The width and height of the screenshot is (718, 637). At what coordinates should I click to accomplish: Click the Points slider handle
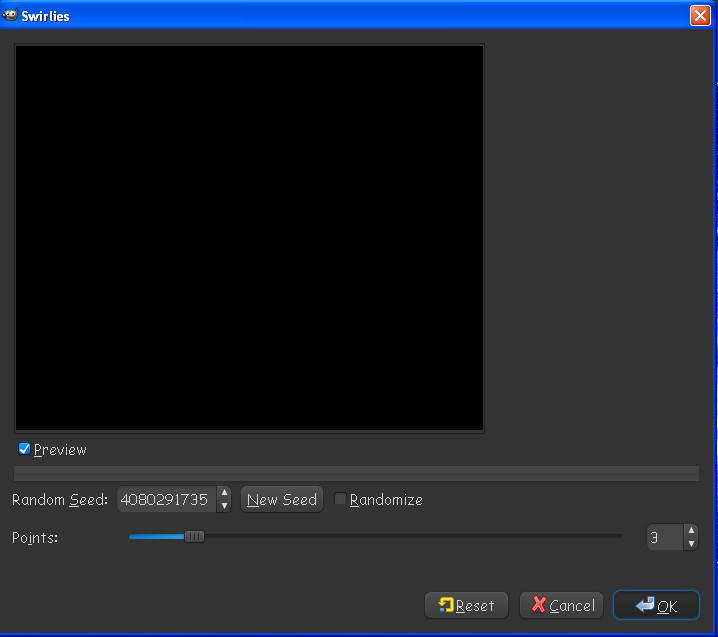195,536
